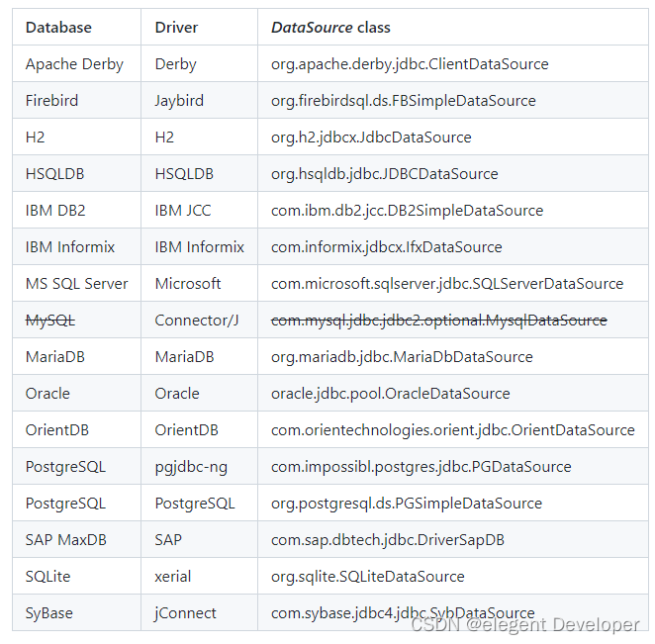Click org.postgresql.ds.PGSimpleDataSource class text
The width and height of the screenshot is (655, 644).
[x=407, y=504]
